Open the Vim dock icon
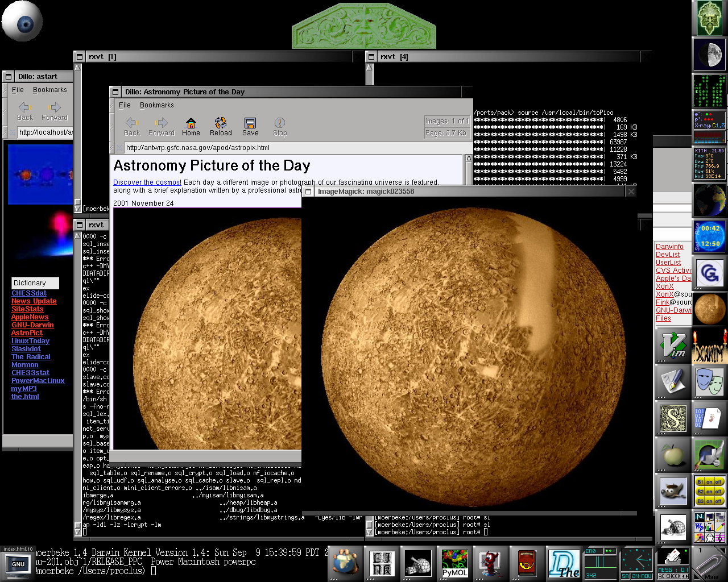The image size is (728, 582). [x=673, y=345]
